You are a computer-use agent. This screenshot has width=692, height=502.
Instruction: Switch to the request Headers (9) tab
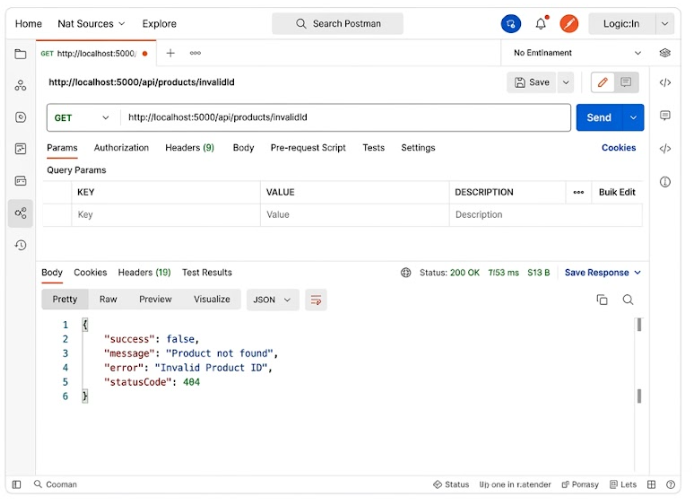tap(190, 148)
